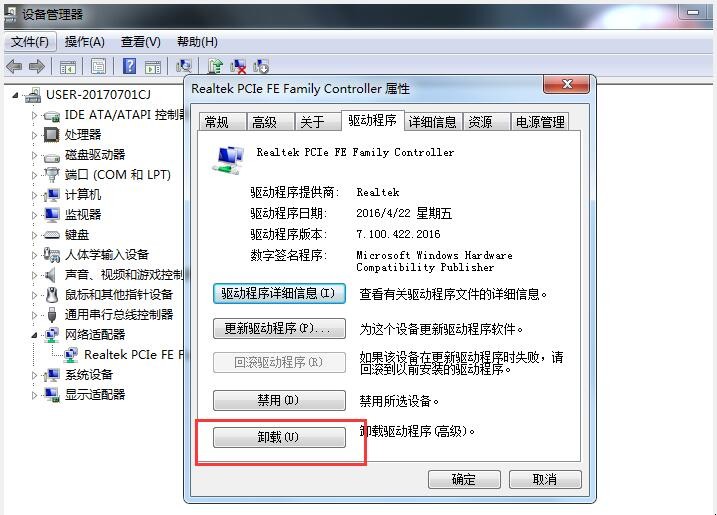Open the 操作(A) menu
The image size is (717, 515).
coord(85,42)
